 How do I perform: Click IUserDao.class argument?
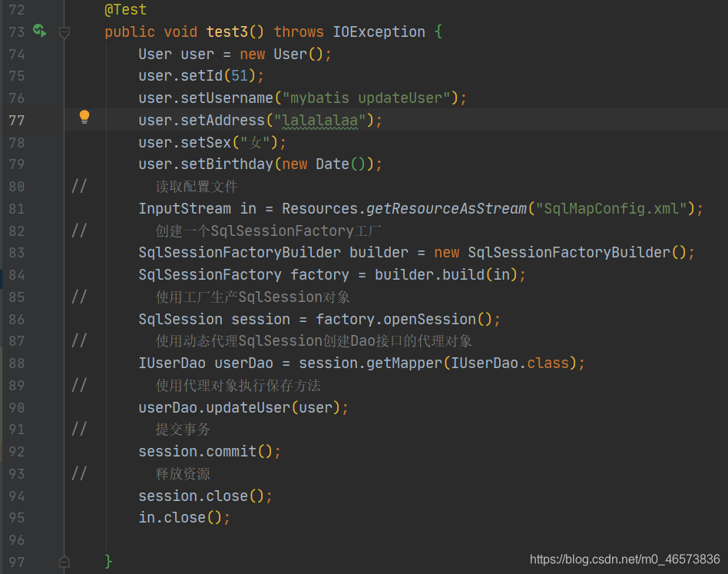(510, 363)
